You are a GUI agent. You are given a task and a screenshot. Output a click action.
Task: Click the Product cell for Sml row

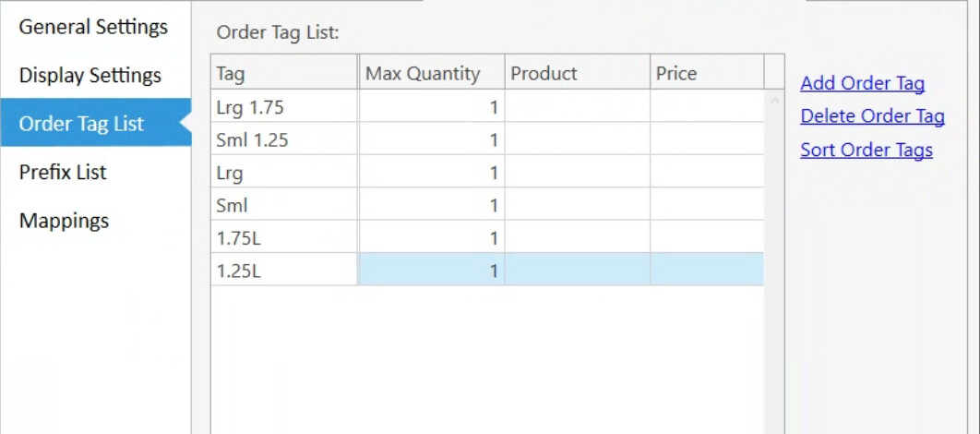[x=577, y=205]
